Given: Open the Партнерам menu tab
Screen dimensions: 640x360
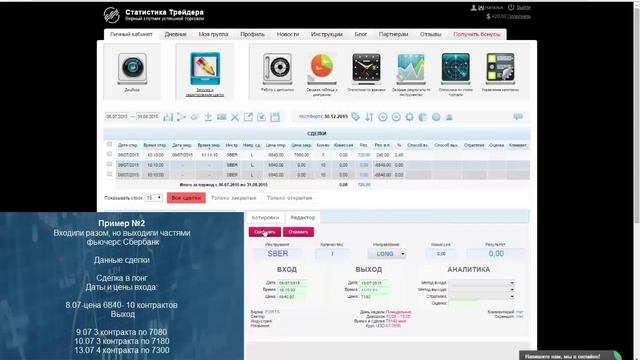Looking at the screenshot, I should point(393,34).
